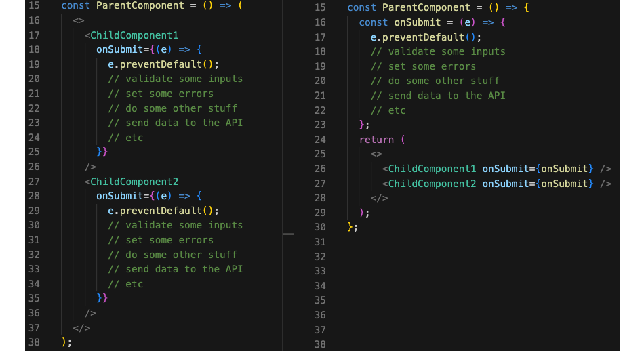Click line number 31 in right gutter
This screenshot has width=644, height=351.
click(x=321, y=242)
